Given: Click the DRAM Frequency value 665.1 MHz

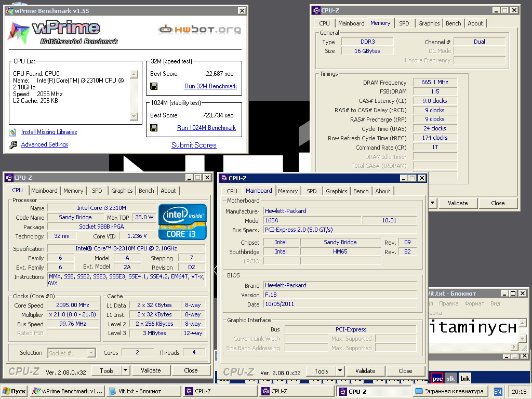Looking at the screenshot, I should (x=435, y=82).
